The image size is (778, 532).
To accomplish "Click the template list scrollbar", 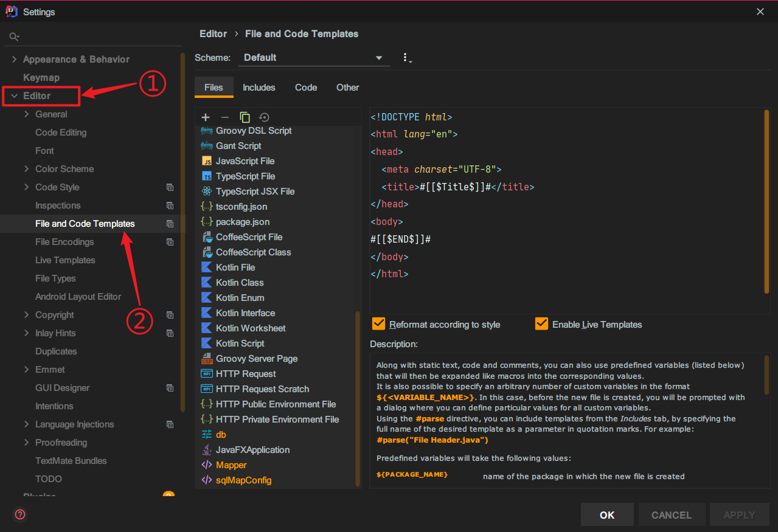I will tap(358, 398).
